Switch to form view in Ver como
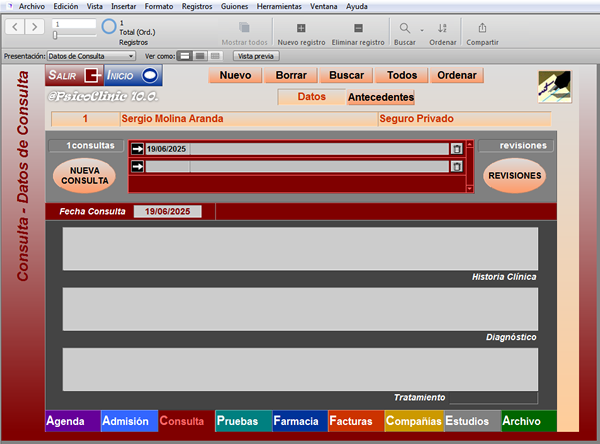This screenshot has width=600, height=444. [184, 56]
